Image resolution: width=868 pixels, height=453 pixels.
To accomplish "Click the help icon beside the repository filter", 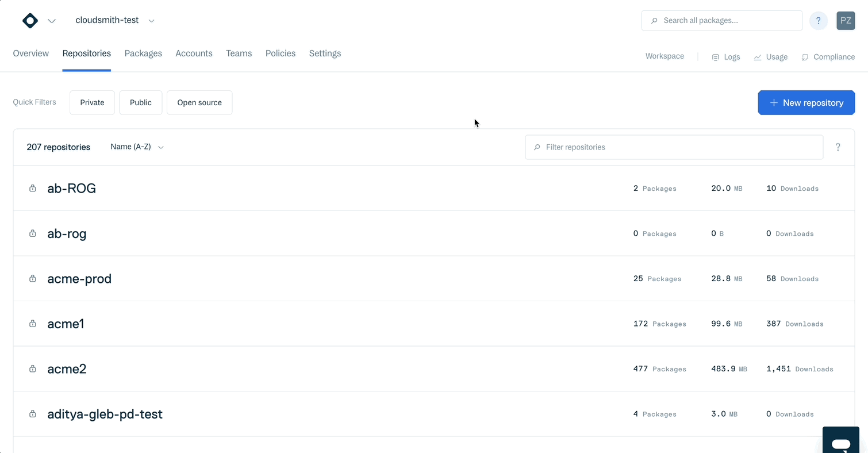I will pos(838,147).
